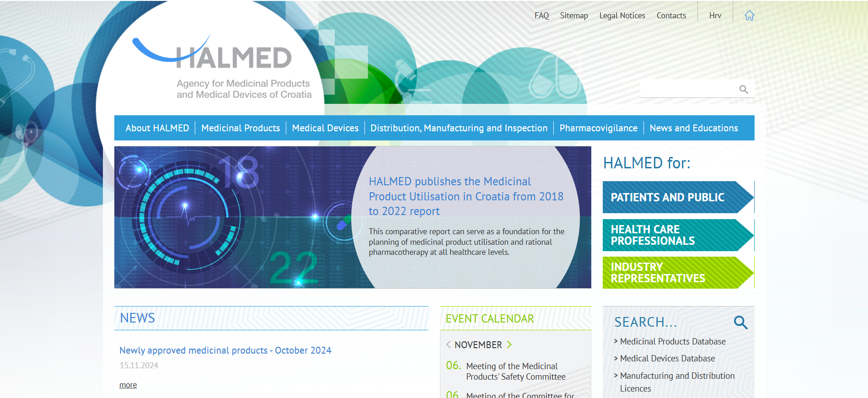This screenshot has height=398, width=868.
Task: Open the FAQ page link
Action: click(541, 16)
